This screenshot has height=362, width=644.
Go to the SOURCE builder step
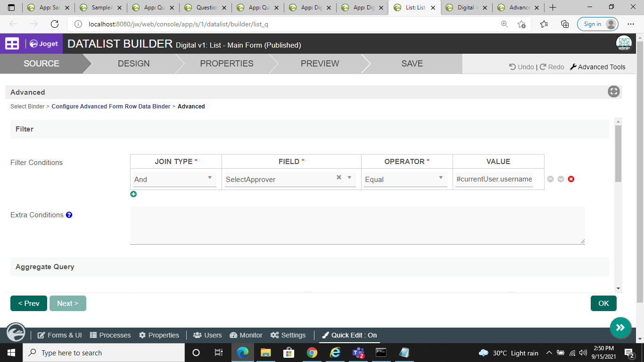coord(41,64)
